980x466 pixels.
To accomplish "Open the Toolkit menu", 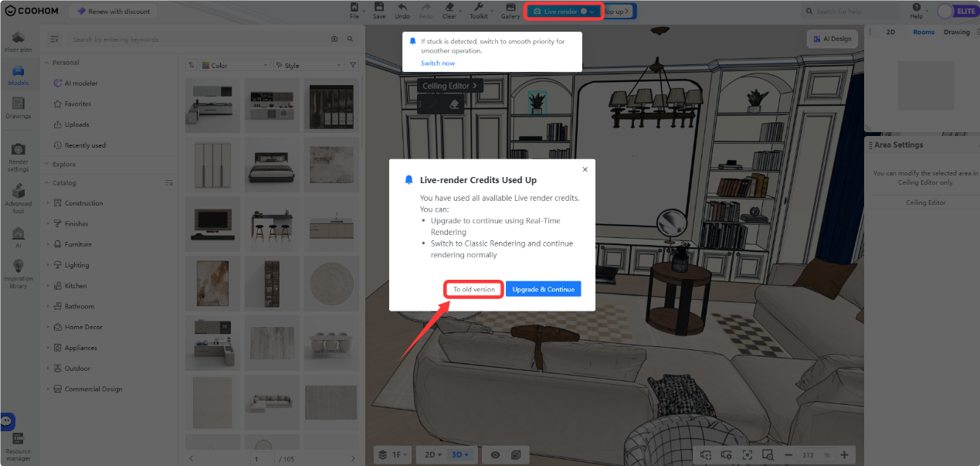I will (x=479, y=11).
